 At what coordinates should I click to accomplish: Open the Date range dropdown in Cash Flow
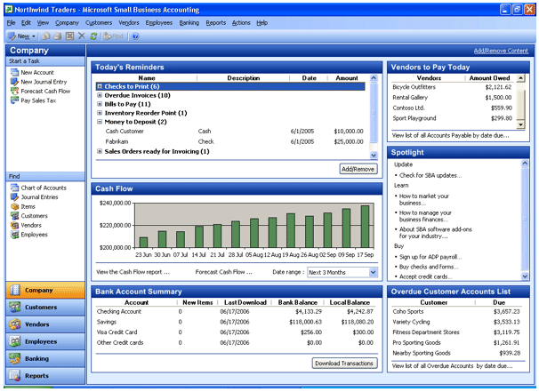(x=373, y=272)
